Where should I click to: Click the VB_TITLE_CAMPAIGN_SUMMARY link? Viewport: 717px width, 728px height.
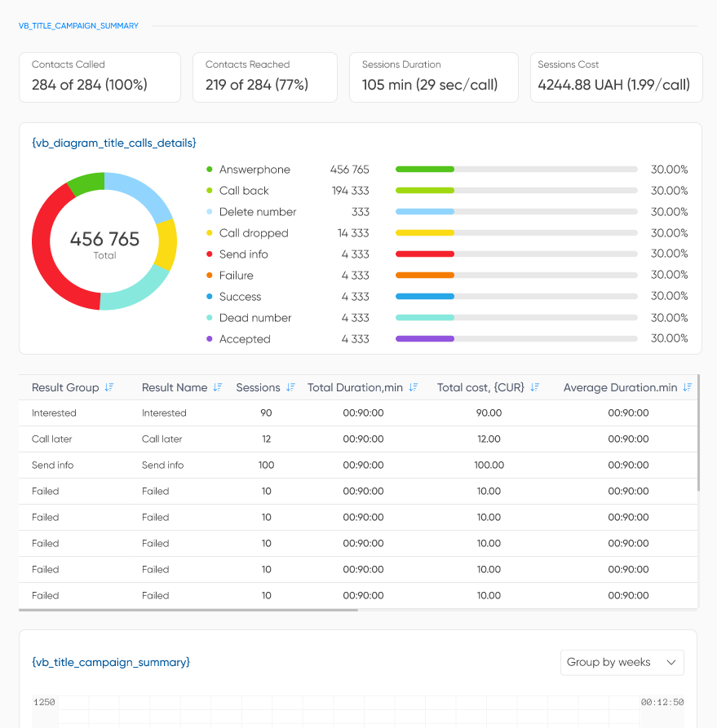point(78,25)
